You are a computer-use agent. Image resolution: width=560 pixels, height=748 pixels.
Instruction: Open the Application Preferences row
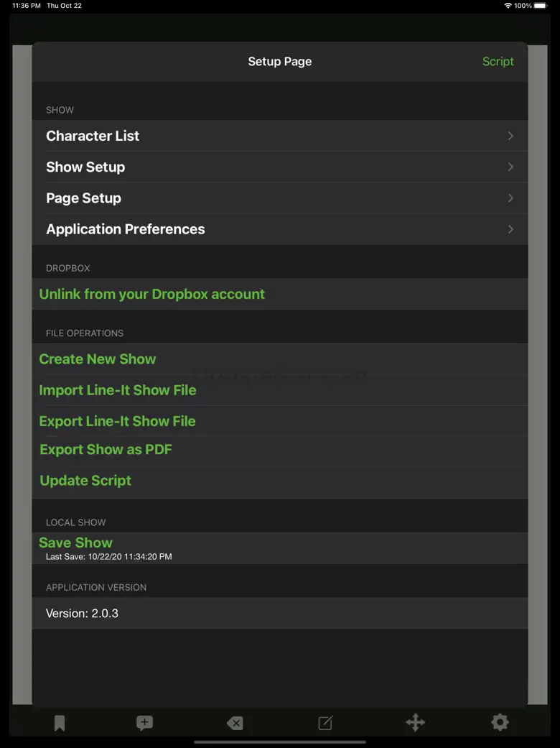pyautogui.click(x=279, y=229)
